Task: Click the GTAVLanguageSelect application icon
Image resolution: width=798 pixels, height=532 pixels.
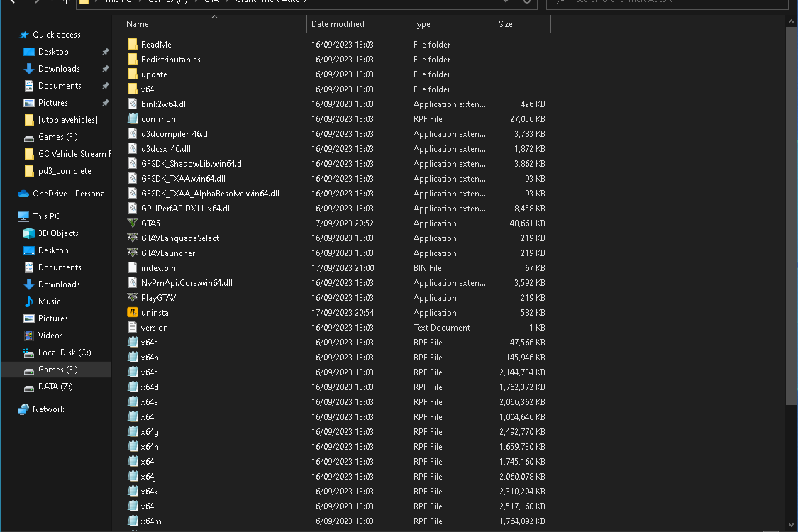Action: (133, 238)
